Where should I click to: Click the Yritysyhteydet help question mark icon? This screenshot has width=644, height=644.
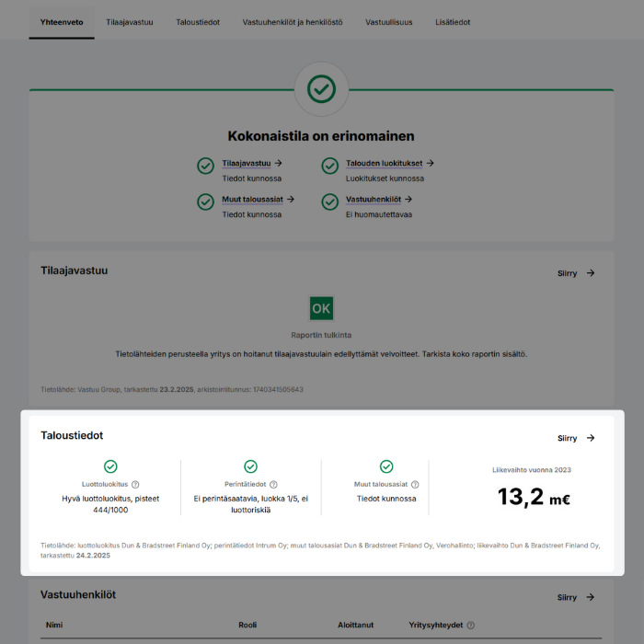coord(470,626)
